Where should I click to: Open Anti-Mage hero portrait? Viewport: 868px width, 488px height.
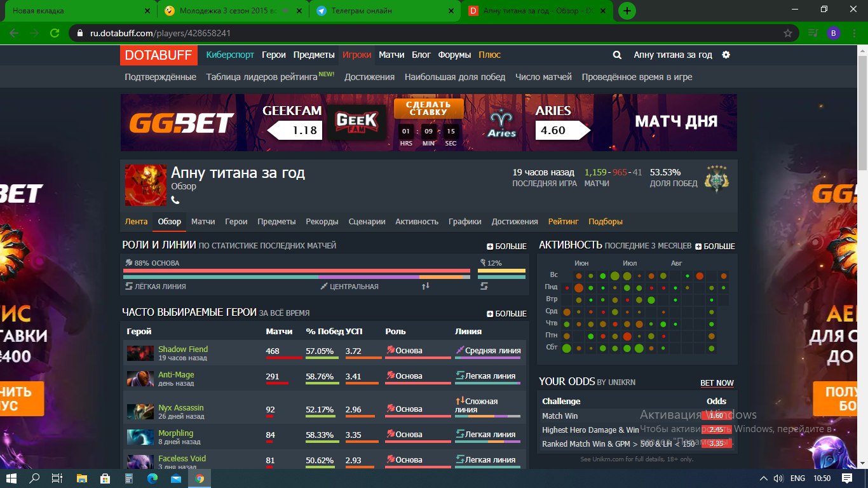[140, 379]
